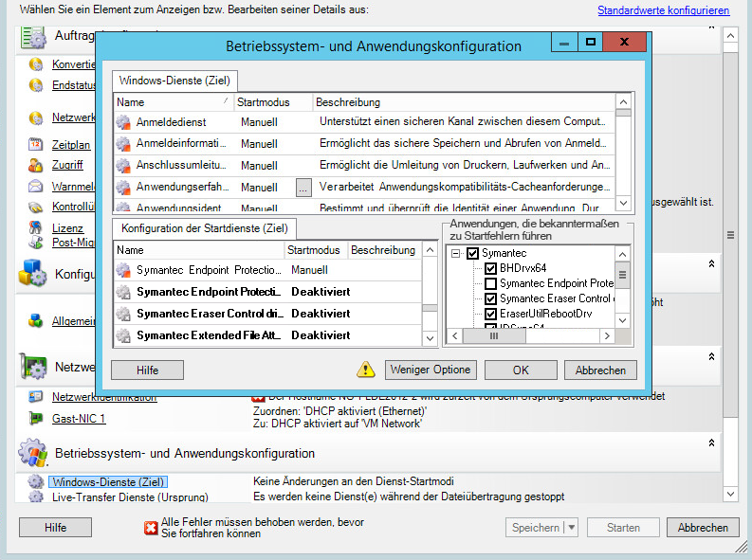
Task: Collapse the Symantec tree node
Action: 456,254
